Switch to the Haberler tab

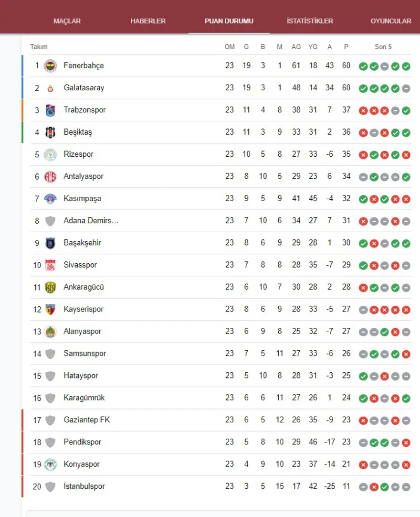148,21
